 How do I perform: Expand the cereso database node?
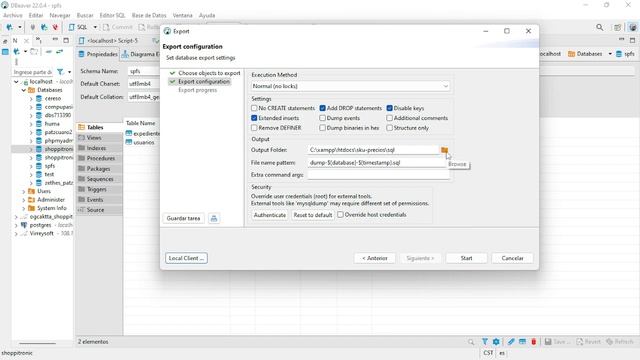click(31, 98)
